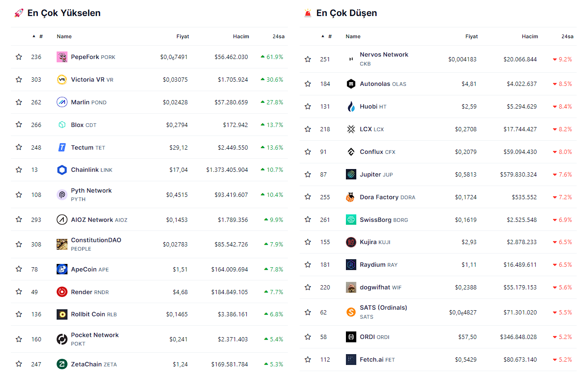Toggle favorite star for Tectum
Screen dimensions: 588x373
tap(19, 147)
